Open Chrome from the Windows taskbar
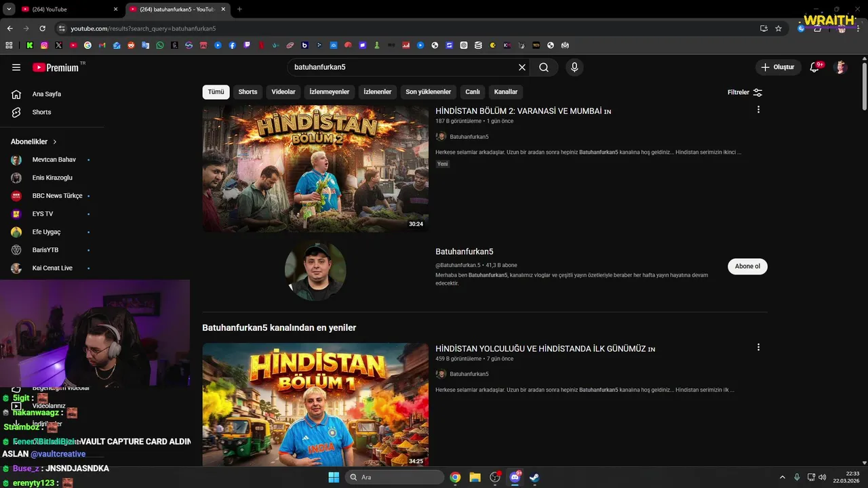The image size is (868, 488). pyautogui.click(x=455, y=477)
